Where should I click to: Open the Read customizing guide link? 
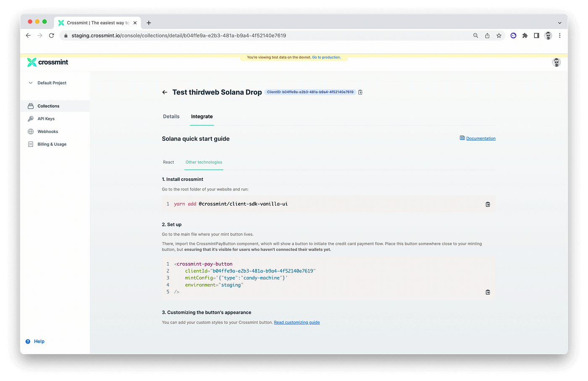click(x=297, y=323)
